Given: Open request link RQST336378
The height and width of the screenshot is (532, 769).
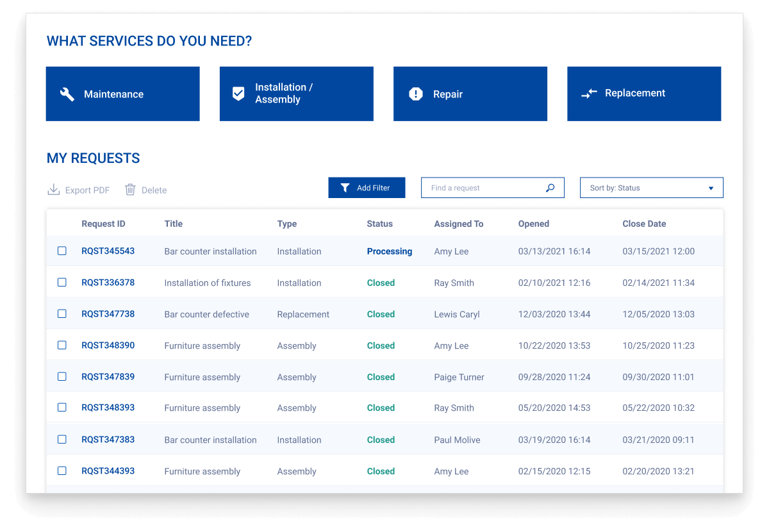Looking at the screenshot, I should point(108,283).
